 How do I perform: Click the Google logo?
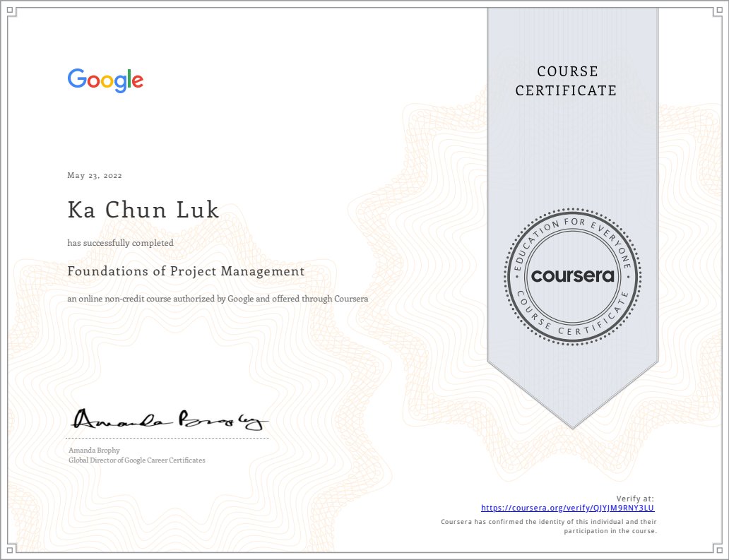tap(105, 81)
